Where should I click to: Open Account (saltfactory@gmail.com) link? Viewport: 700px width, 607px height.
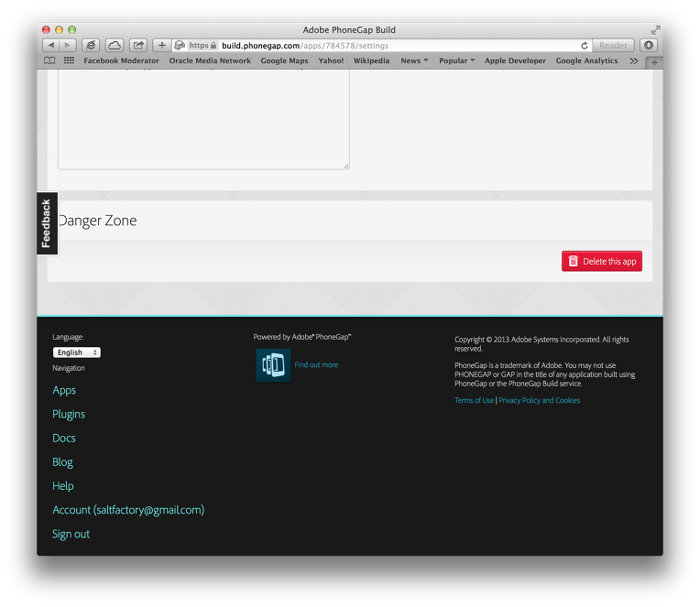pos(128,510)
